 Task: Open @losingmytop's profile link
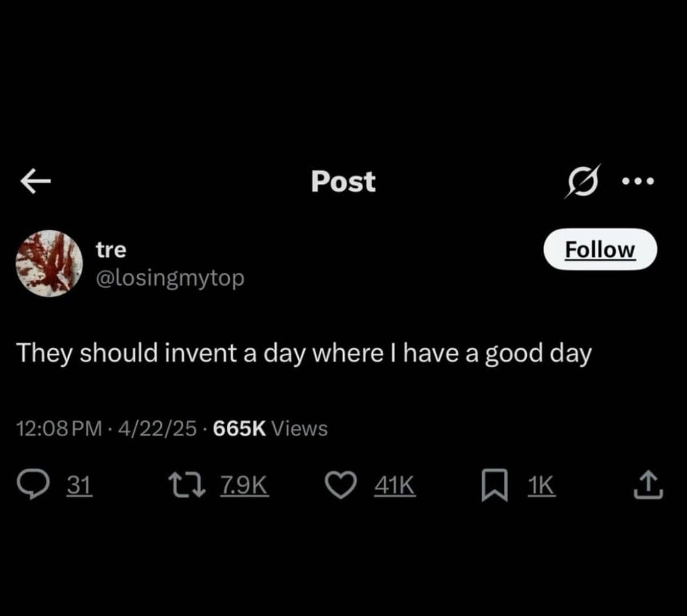(x=170, y=278)
